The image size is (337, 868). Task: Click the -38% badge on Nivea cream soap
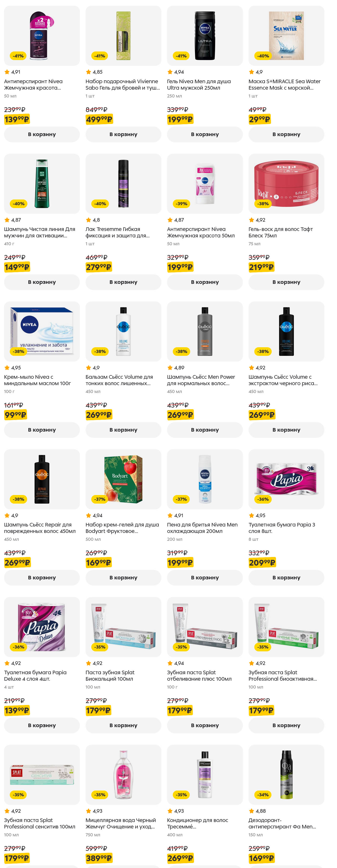(x=18, y=352)
